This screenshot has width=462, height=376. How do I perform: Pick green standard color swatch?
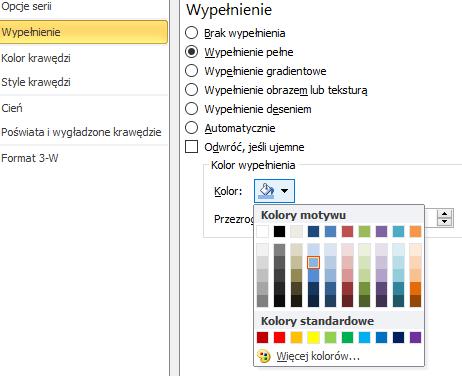pos(348,337)
